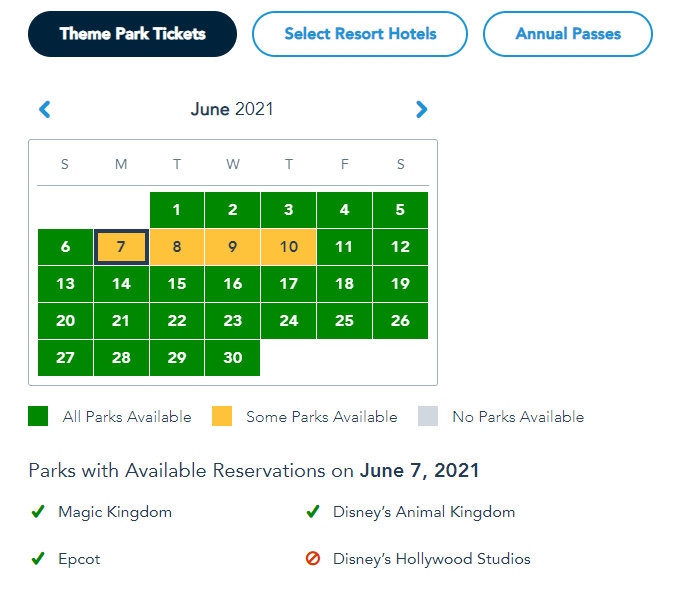Pick June 19 on the calendar
This screenshot has height=601, width=675.
pos(400,284)
